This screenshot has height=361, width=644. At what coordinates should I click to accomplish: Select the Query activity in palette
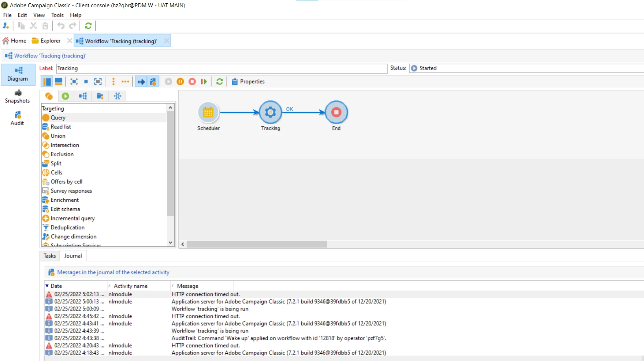[x=104, y=118]
